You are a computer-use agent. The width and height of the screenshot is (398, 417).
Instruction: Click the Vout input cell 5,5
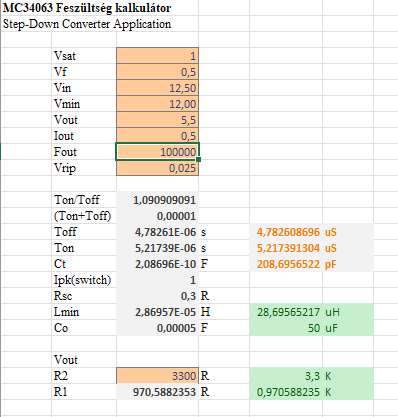coord(157,120)
